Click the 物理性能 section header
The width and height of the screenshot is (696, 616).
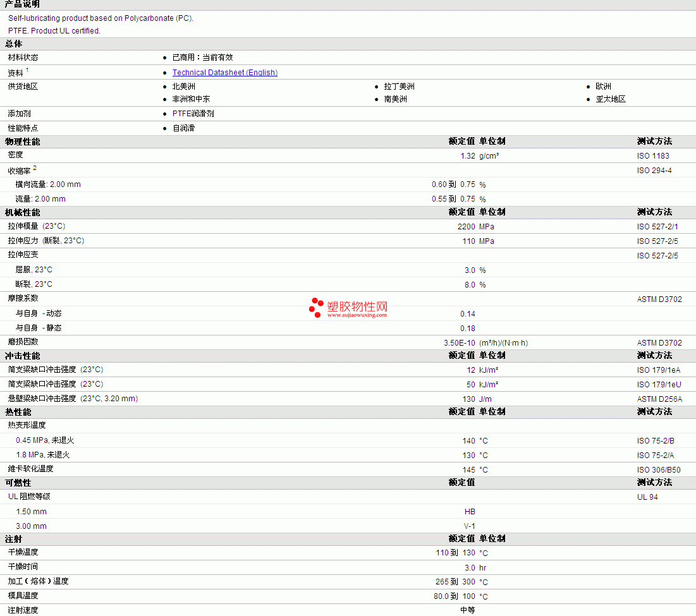pyautogui.click(x=22, y=142)
